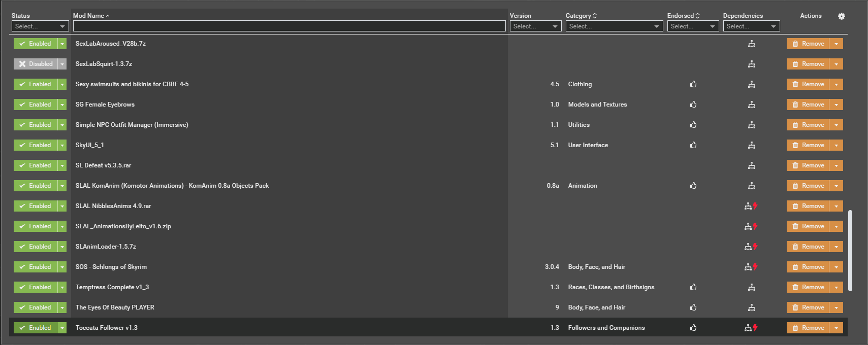The image size is (868, 345).
Task: Remove the SL Defeat v5.3.5.rar mod
Action: 808,165
